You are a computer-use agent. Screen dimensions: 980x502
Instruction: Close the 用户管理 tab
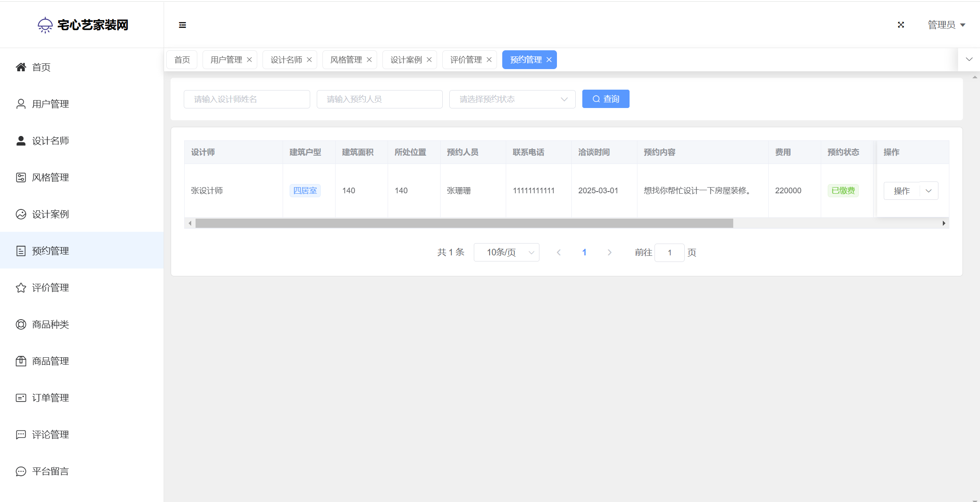point(249,59)
